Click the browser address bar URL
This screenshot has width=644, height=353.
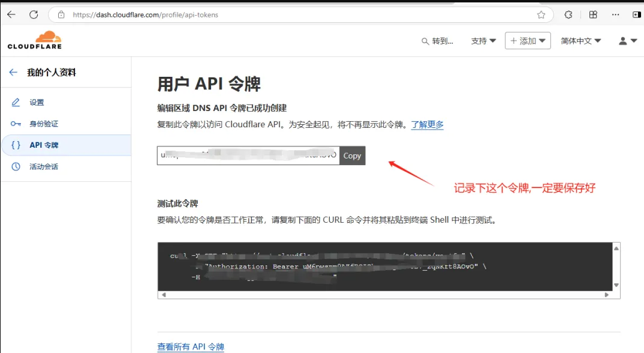coord(145,15)
